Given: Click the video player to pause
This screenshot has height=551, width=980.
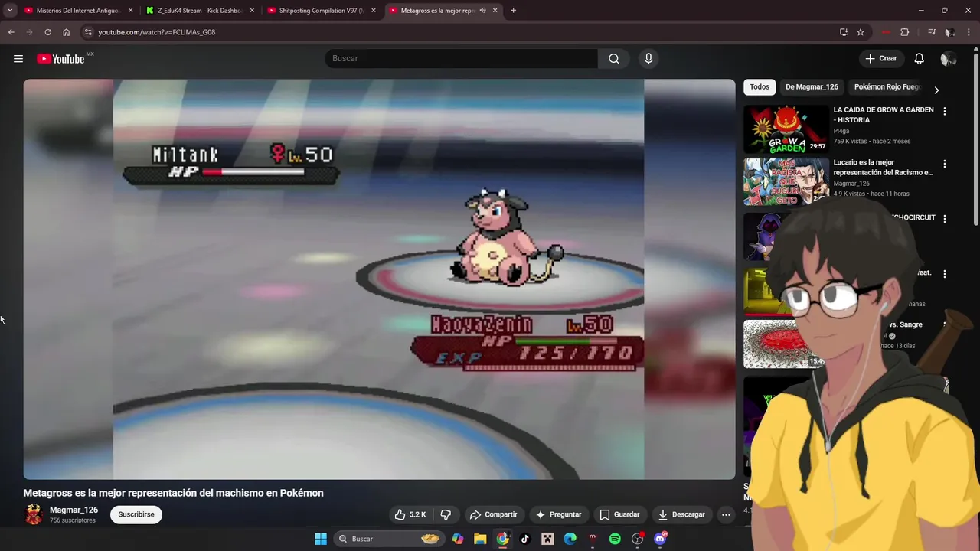Looking at the screenshot, I should pyautogui.click(x=379, y=279).
